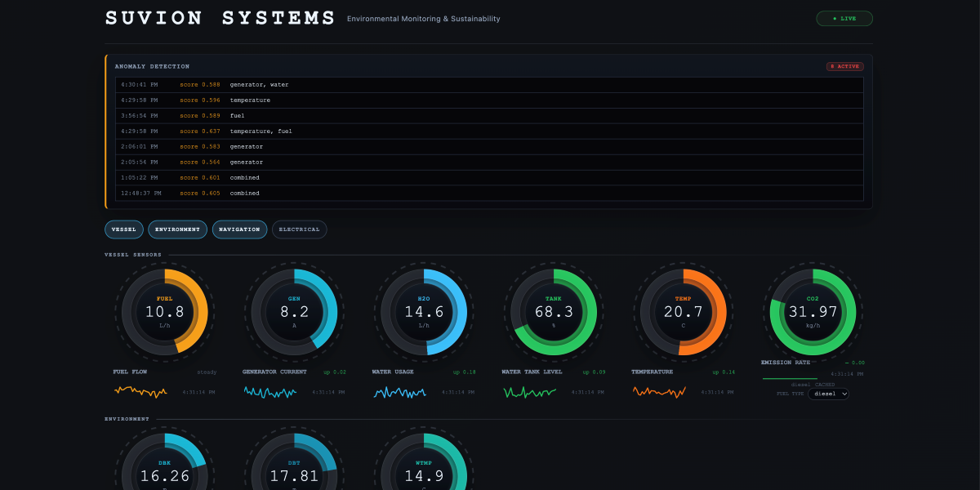Click the Emission Rate green progress line
The height and width of the screenshot is (490, 980).
[790, 379]
